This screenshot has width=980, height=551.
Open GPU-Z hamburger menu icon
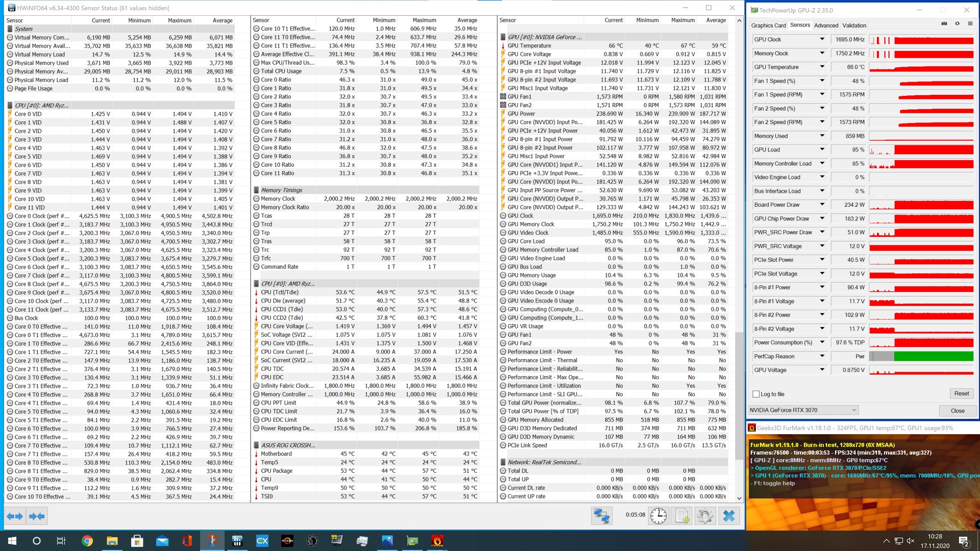pos(970,24)
